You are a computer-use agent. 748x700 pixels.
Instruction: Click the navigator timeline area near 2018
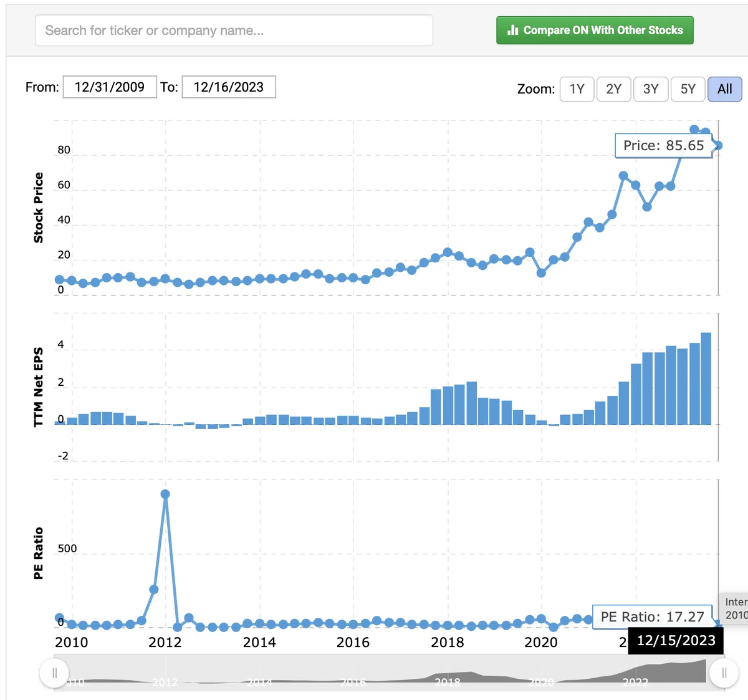coord(448,673)
